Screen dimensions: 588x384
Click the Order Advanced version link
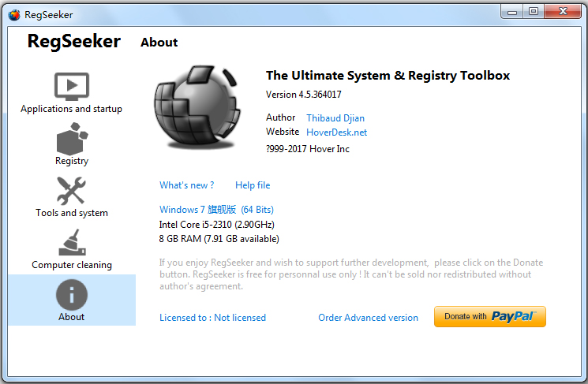[x=368, y=318]
